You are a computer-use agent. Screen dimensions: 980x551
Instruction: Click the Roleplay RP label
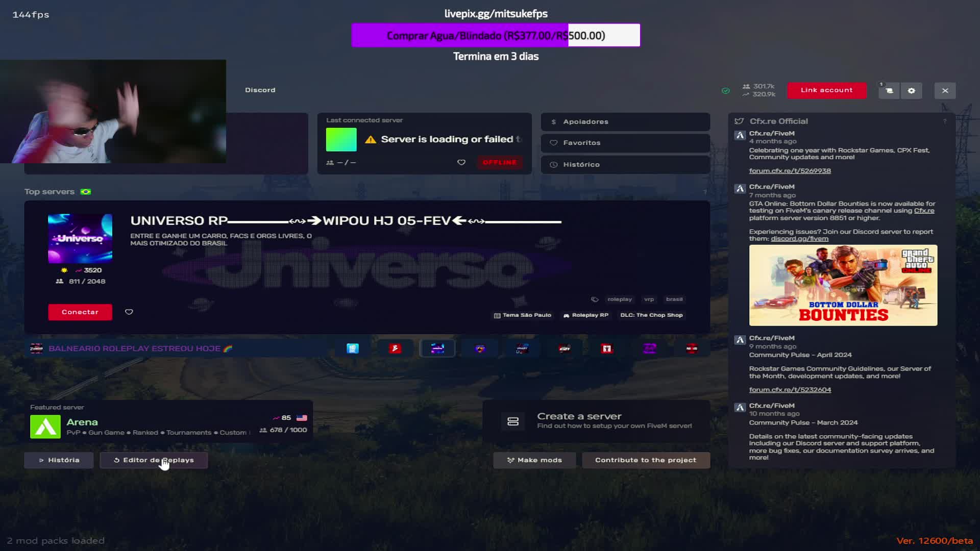pyautogui.click(x=586, y=315)
